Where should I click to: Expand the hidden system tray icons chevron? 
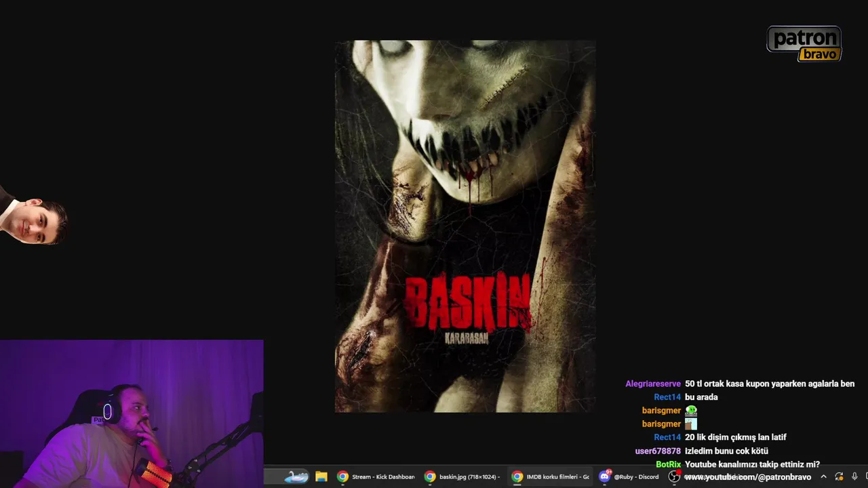tap(823, 476)
